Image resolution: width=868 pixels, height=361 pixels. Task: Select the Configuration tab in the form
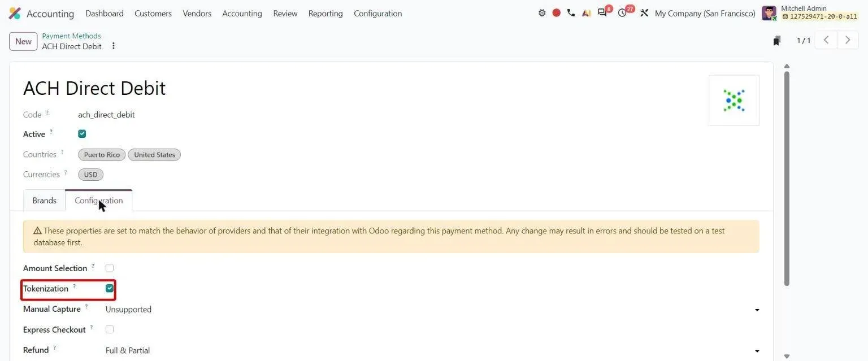(99, 201)
